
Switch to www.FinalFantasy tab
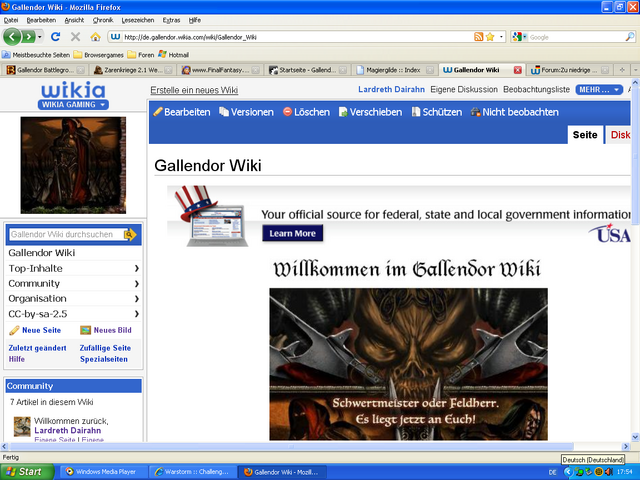(220, 70)
